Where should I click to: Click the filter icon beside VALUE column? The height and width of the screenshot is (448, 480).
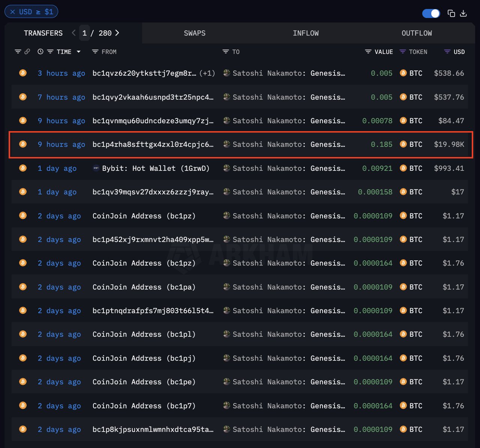tap(367, 52)
